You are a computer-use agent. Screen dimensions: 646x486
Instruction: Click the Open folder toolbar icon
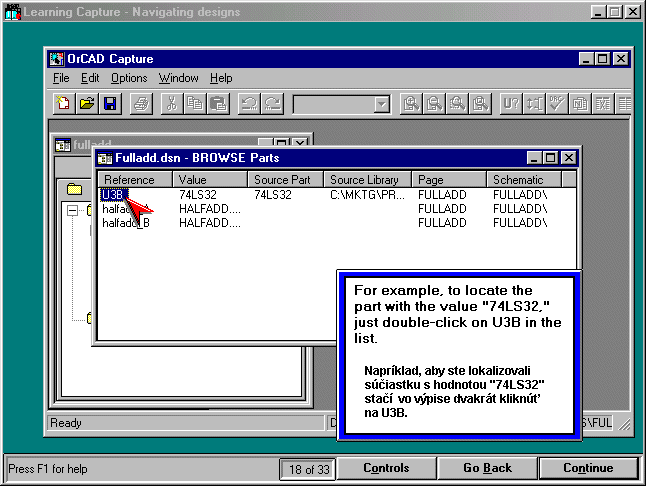coord(87,103)
